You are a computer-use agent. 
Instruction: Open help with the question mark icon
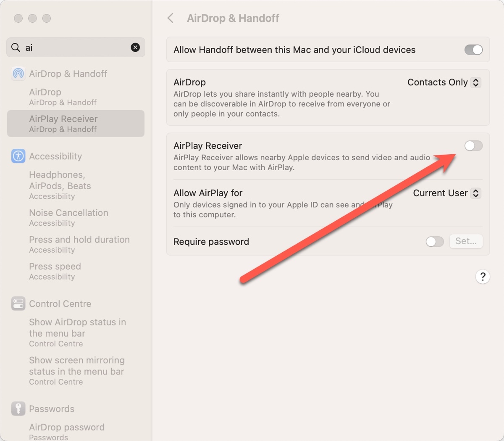click(483, 277)
